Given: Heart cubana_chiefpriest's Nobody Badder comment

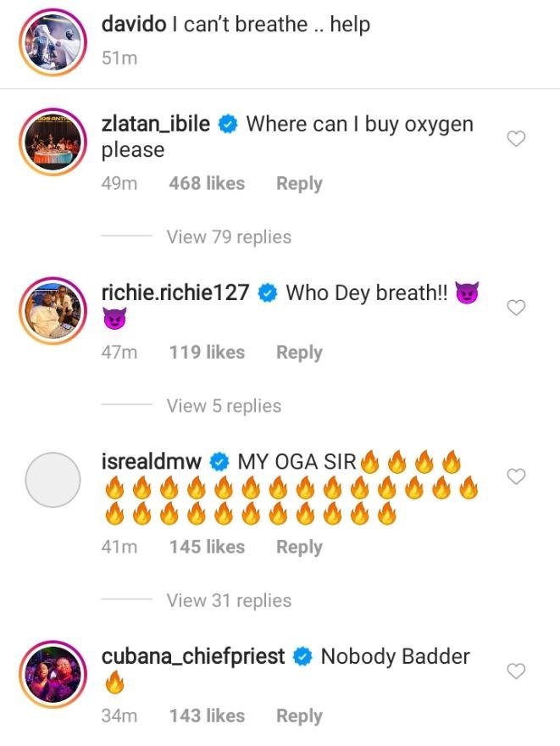Looking at the screenshot, I should pyautogui.click(x=516, y=671).
